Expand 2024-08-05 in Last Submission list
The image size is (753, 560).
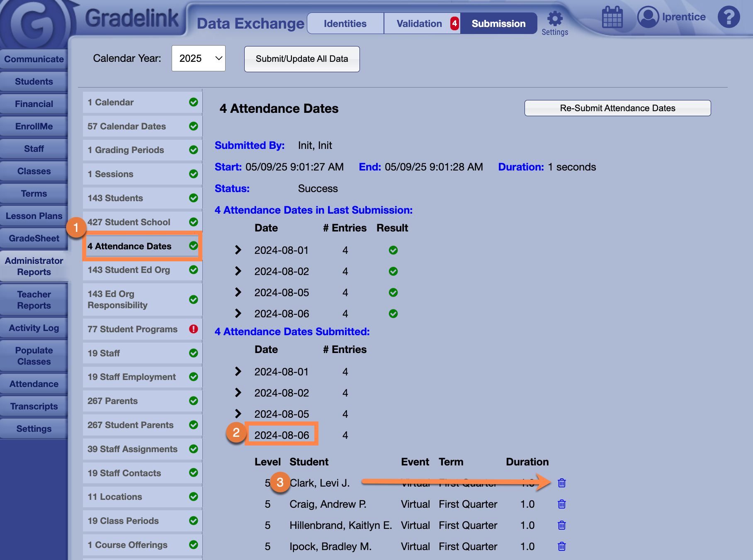(x=238, y=292)
